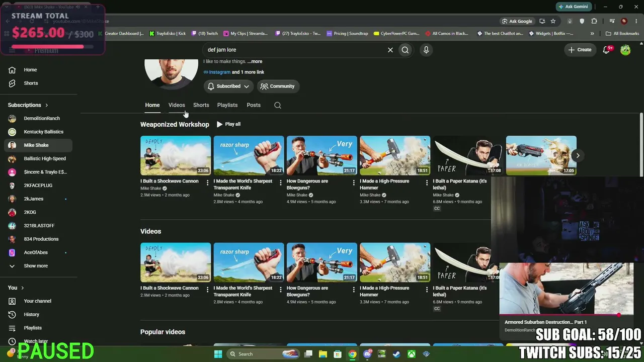Click the Create button
Screen dimensions: 644x362
pyautogui.click(x=580, y=50)
